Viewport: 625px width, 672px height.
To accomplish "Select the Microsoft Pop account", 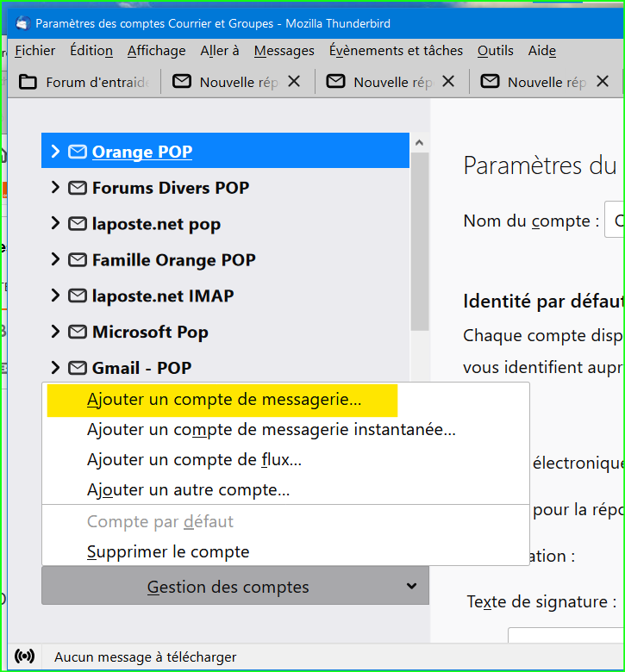I will click(225, 332).
